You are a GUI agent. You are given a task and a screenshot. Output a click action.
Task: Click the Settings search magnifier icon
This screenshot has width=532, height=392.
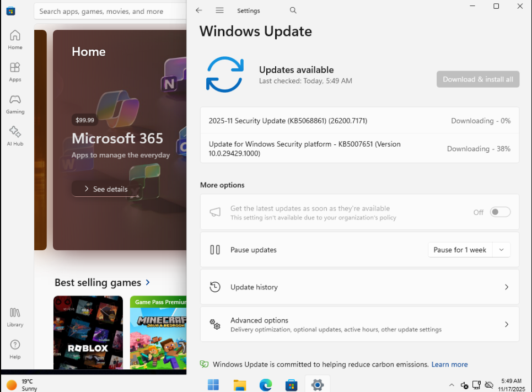click(293, 10)
